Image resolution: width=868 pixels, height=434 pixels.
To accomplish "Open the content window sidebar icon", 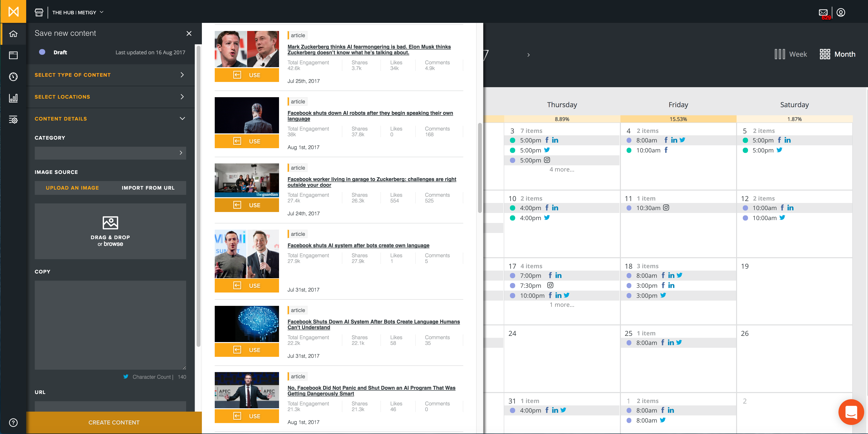I will point(13,55).
